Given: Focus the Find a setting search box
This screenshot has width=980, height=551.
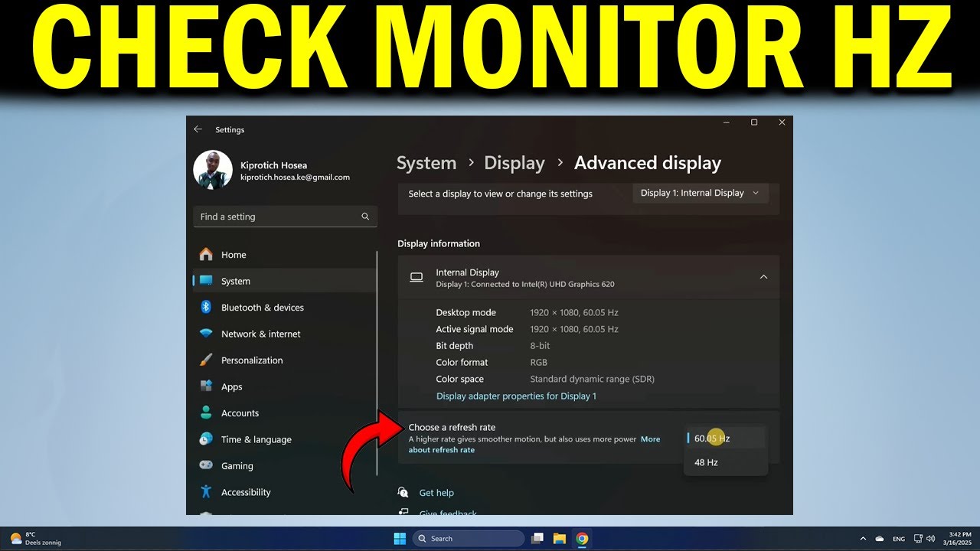Looking at the screenshot, I should tap(285, 217).
